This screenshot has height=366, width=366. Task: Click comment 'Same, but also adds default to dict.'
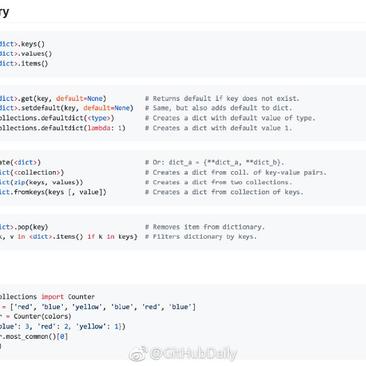[x=218, y=108]
